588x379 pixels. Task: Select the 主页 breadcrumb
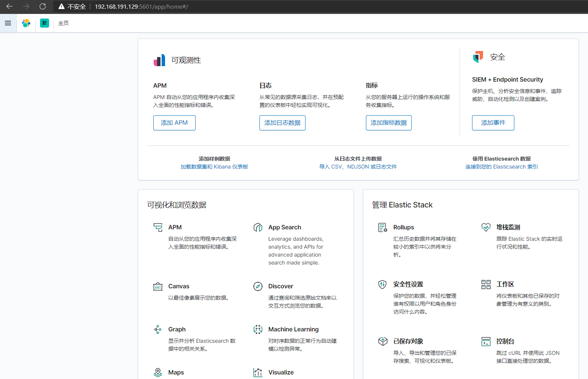[63, 23]
